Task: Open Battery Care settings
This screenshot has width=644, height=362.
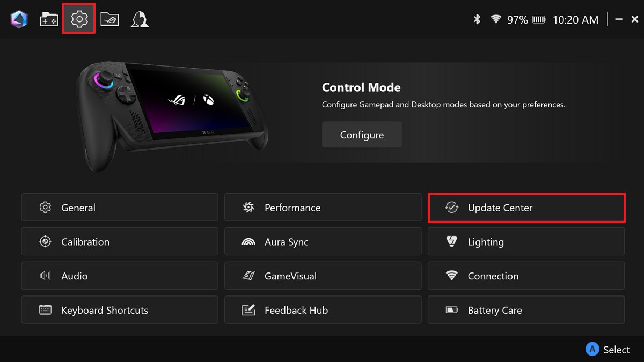Action: point(526,311)
